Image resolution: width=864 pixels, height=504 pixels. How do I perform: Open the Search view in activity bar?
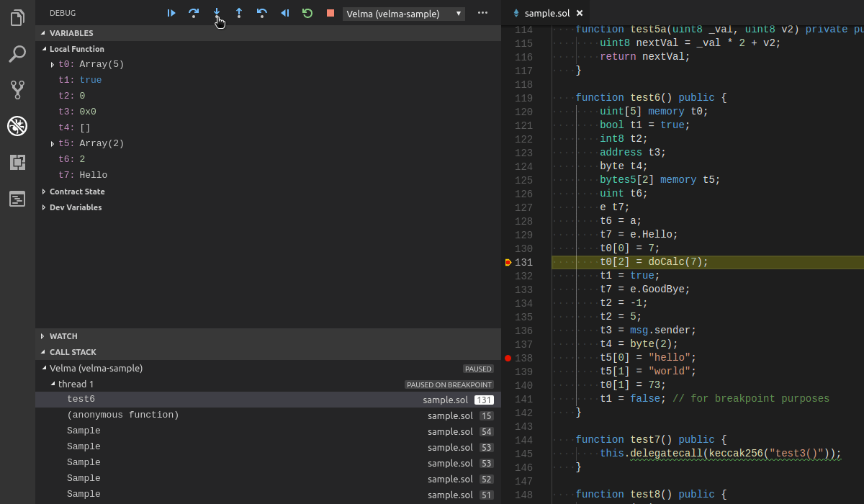tap(17, 53)
